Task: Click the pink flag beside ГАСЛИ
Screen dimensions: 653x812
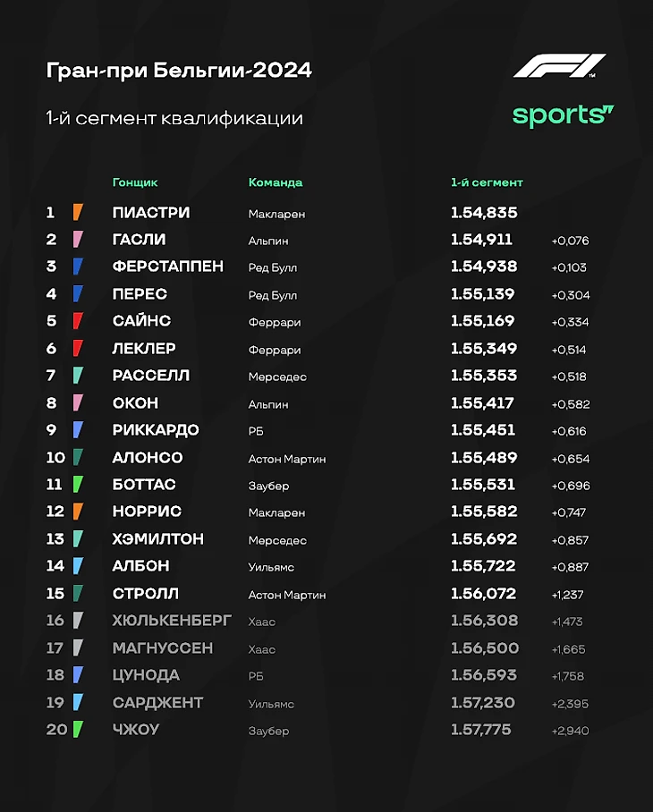Action: [78, 240]
